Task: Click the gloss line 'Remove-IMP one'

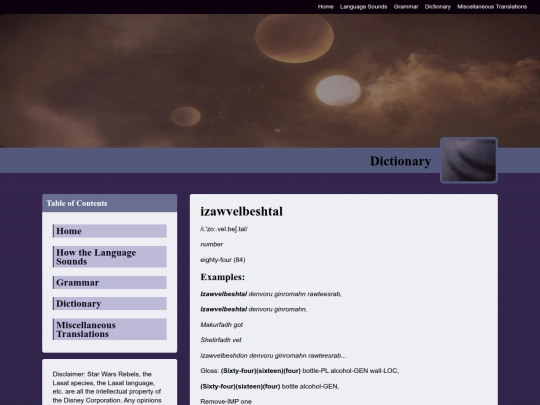Action: click(226, 401)
